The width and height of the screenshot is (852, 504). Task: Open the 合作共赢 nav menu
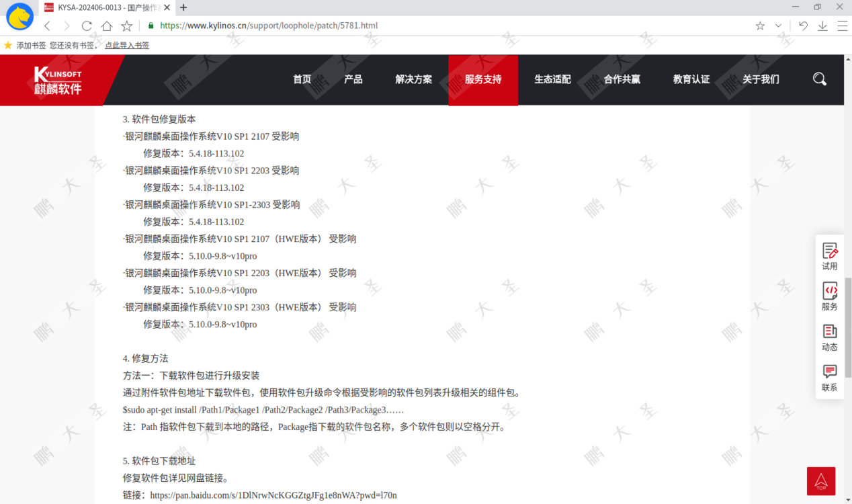tap(622, 79)
